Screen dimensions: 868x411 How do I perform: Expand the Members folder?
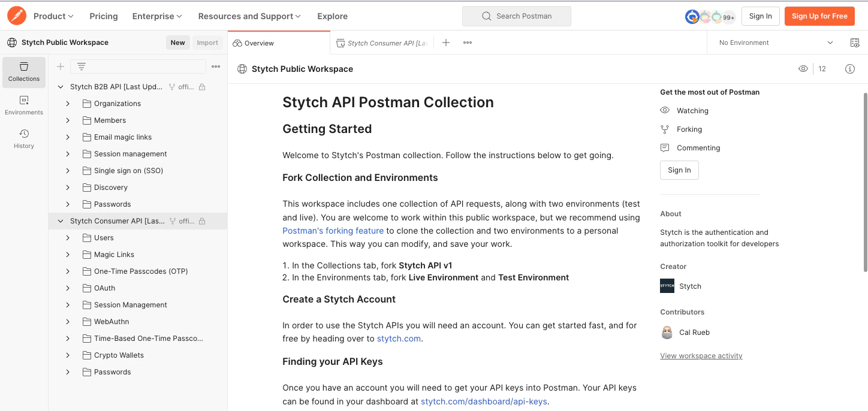[68, 120]
